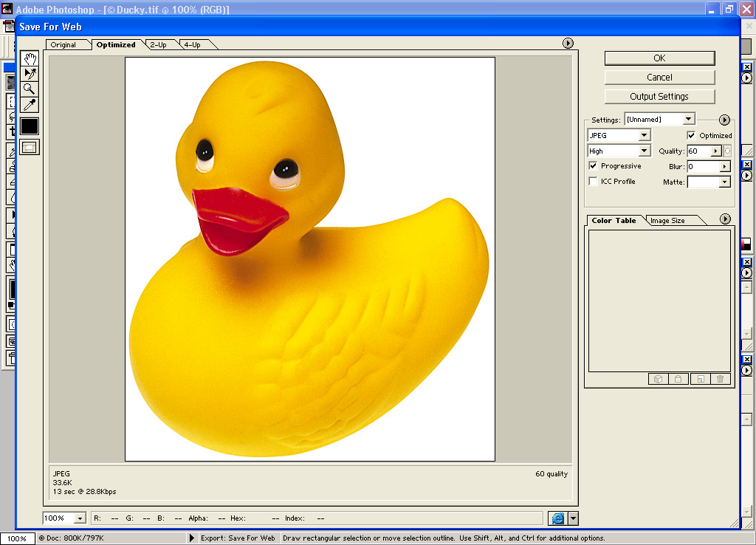Click the Photoshop window zoom percentage field
Viewport: 756px width, 545px height.
[x=18, y=539]
